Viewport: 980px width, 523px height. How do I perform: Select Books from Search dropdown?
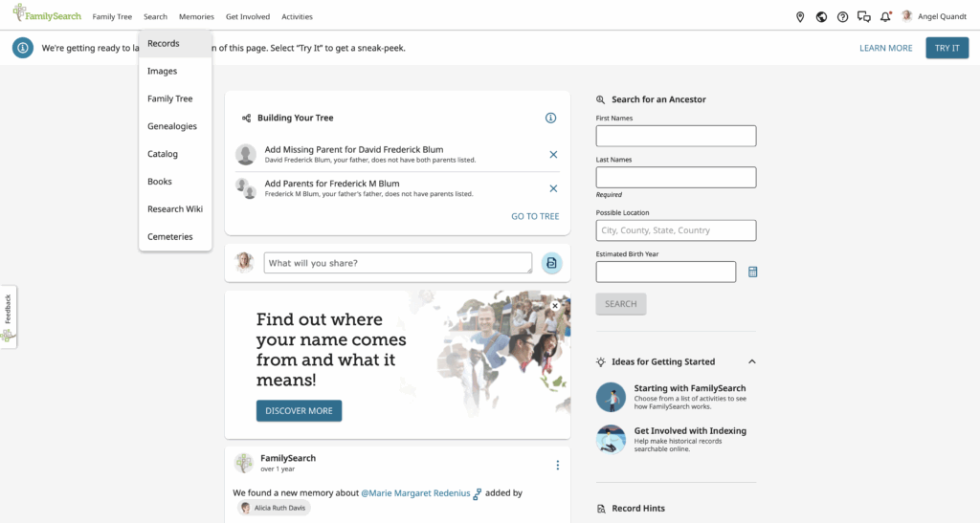pos(175,182)
